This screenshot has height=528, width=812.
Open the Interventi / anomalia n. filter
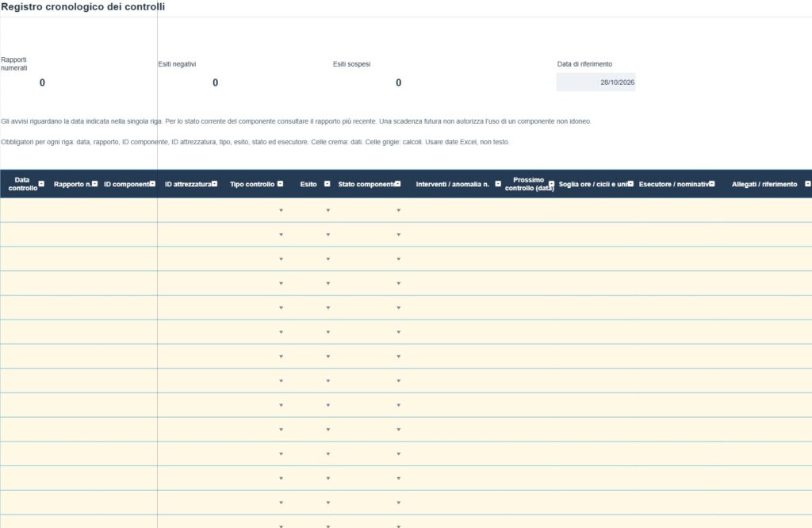coord(498,184)
